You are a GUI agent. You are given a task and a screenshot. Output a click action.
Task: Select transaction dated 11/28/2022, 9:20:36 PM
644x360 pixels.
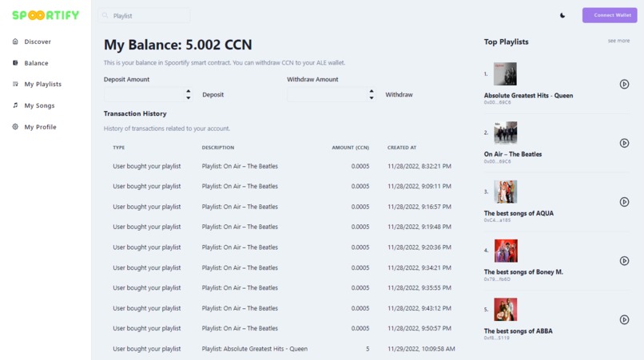pos(282,247)
